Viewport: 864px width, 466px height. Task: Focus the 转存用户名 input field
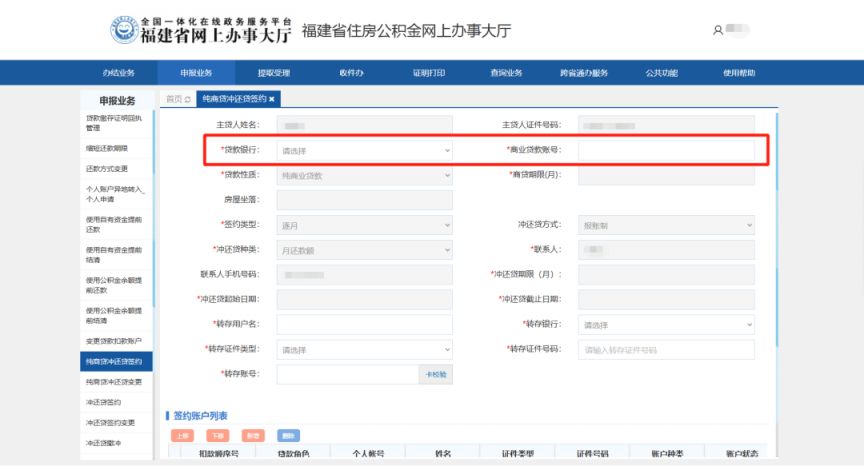click(364, 325)
